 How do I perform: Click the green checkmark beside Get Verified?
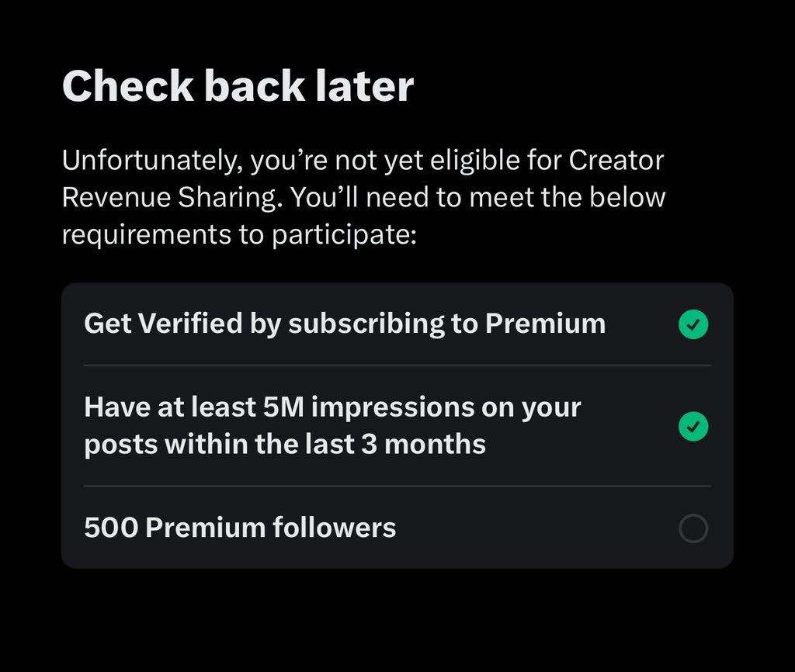point(693,324)
